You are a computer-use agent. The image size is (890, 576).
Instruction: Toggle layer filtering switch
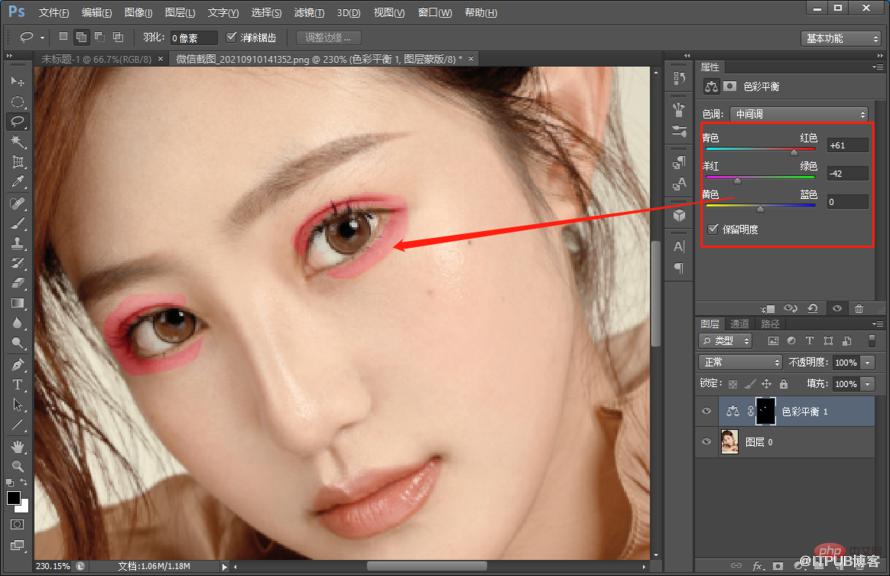[872, 340]
